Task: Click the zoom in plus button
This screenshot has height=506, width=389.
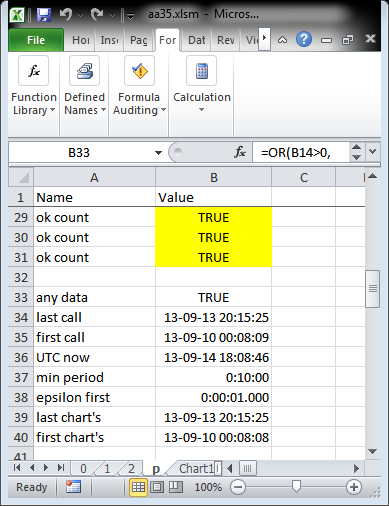Action: click(354, 487)
